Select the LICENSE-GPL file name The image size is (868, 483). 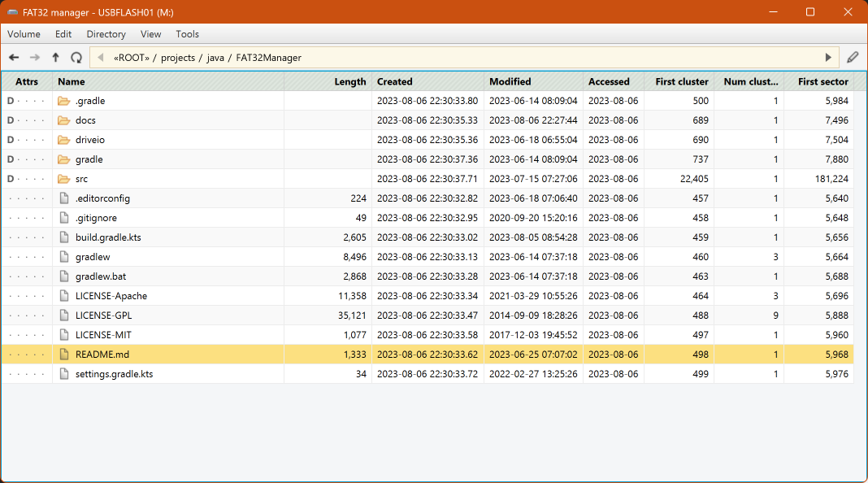point(103,315)
